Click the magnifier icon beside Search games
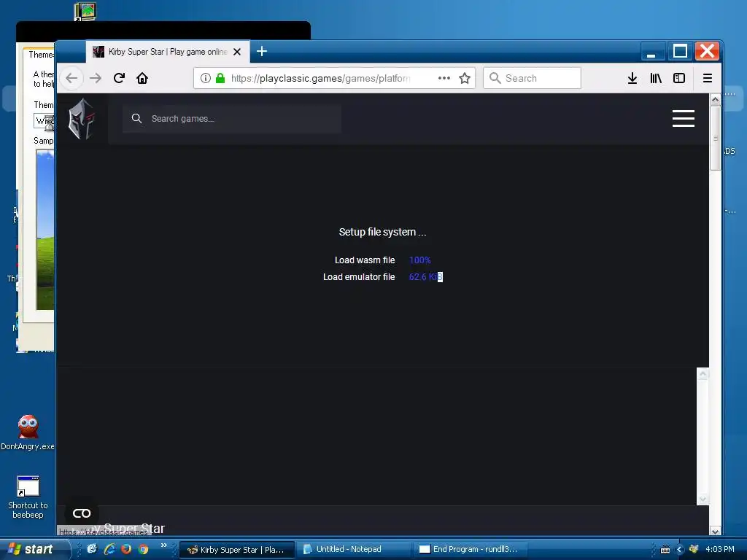747x560 pixels. tap(136, 119)
